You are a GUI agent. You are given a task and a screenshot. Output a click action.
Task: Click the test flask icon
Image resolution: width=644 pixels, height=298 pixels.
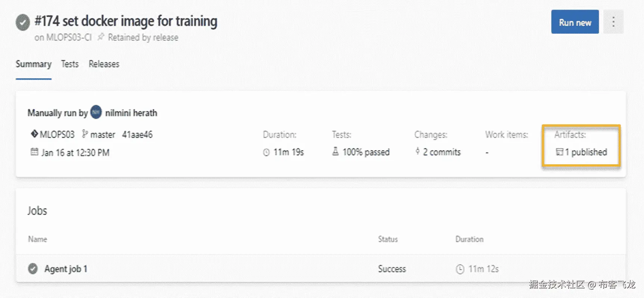tap(336, 152)
